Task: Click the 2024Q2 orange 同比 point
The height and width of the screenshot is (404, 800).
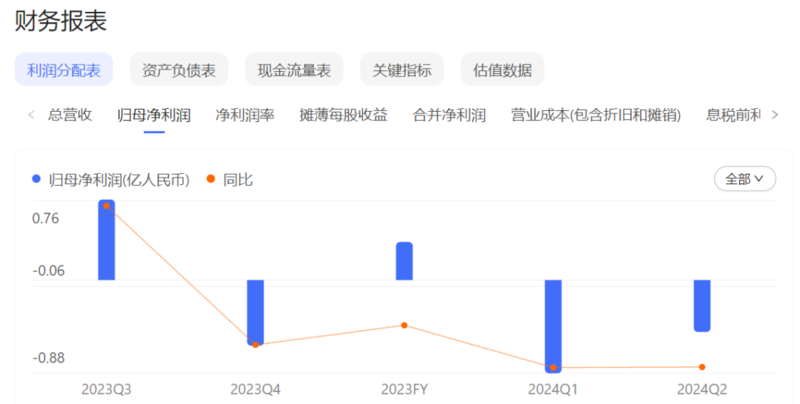Action: [702, 367]
